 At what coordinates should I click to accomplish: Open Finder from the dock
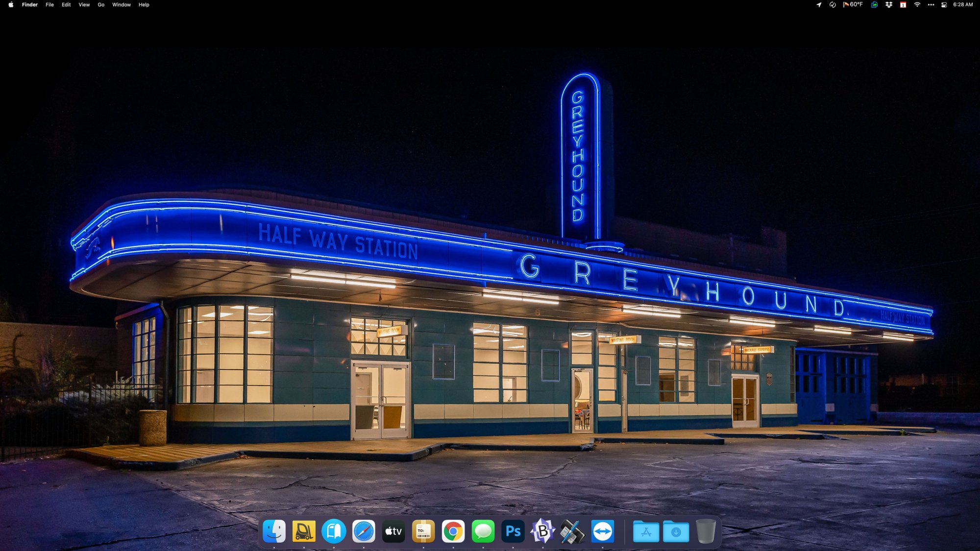[274, 531]
